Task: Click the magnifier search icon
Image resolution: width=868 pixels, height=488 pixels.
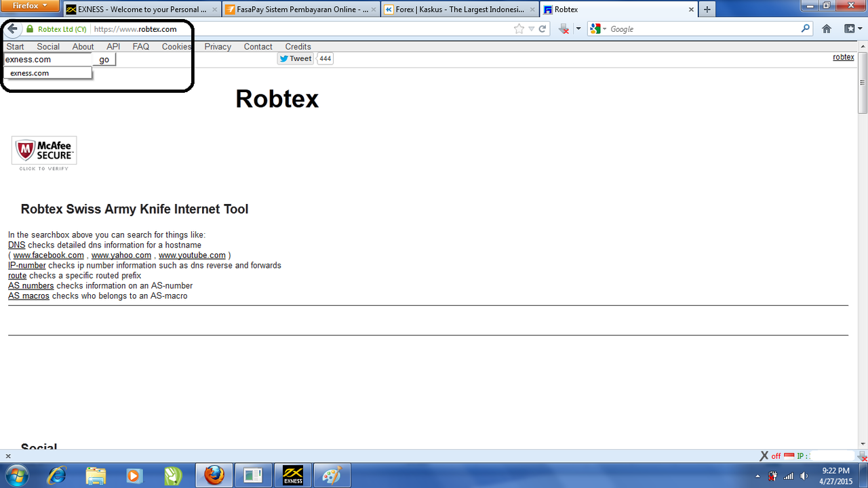Action: point(806,28)
